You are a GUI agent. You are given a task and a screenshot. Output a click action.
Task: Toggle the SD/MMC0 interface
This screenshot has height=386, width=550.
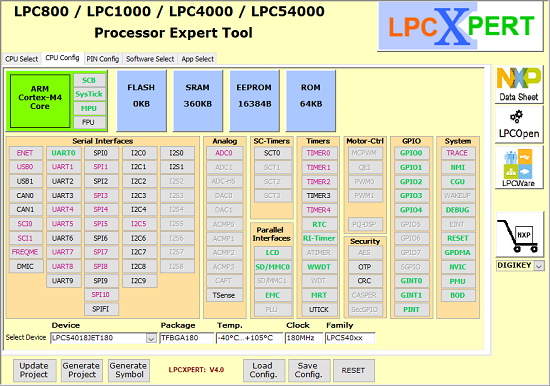point(273,267)
